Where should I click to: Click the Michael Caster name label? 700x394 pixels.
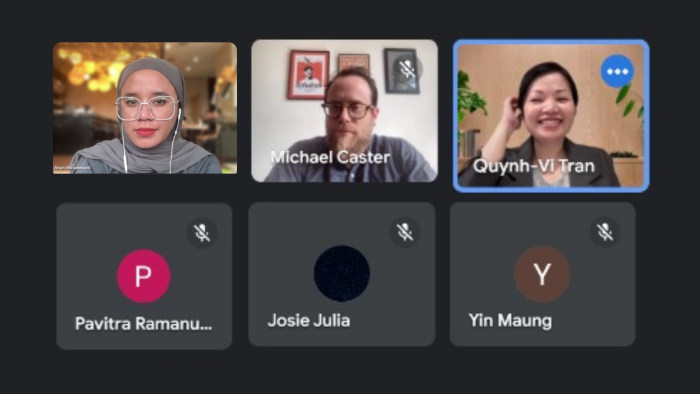pyautogui.click(x=330, y=157)
